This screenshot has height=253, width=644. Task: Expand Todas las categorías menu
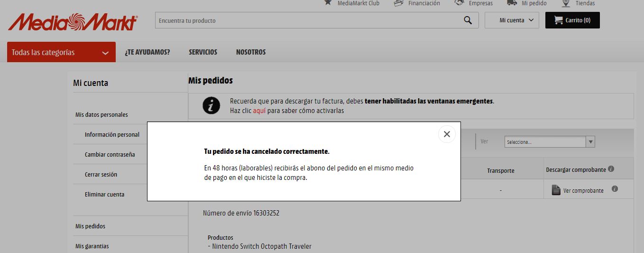pyautogui.click(x=61, y=52)
